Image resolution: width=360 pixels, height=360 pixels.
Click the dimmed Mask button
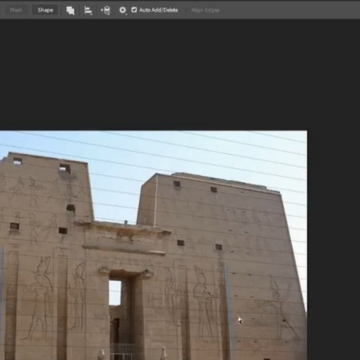pyautogui.click(x=16, y=10)
